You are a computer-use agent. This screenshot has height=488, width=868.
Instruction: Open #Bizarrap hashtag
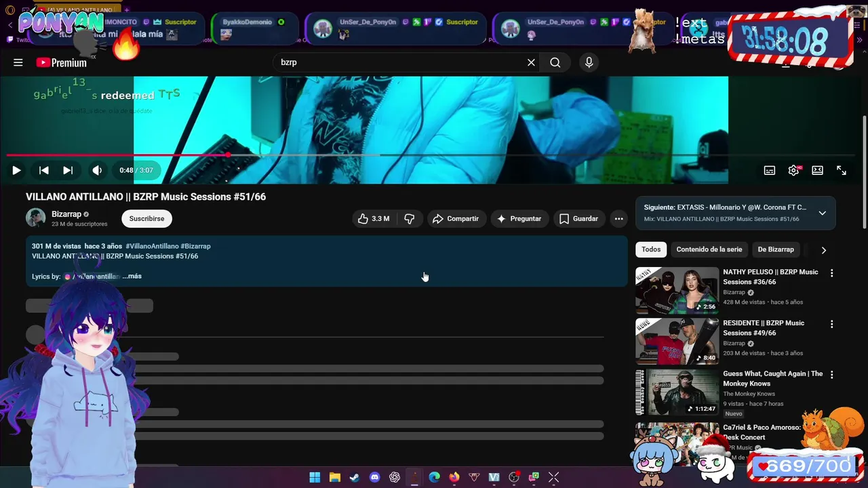pos(195,246)
